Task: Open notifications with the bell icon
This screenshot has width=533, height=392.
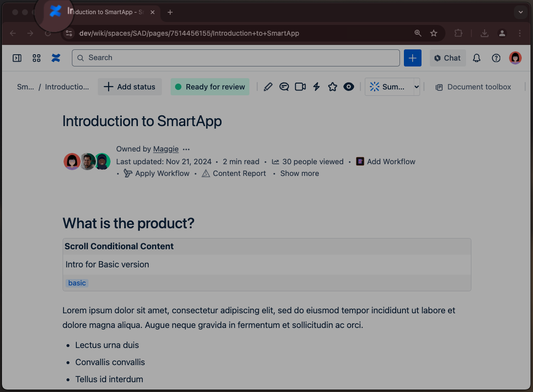Action: point(476,58)
